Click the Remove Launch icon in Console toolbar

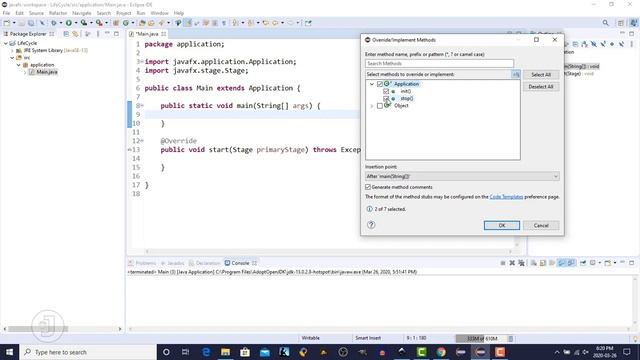click(x=512, y=263)
